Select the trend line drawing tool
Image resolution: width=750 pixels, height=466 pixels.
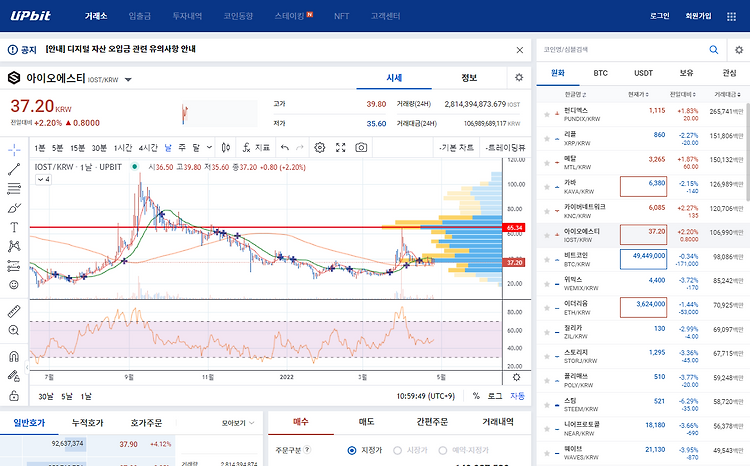pyautogui.click(x=14, y=169)
